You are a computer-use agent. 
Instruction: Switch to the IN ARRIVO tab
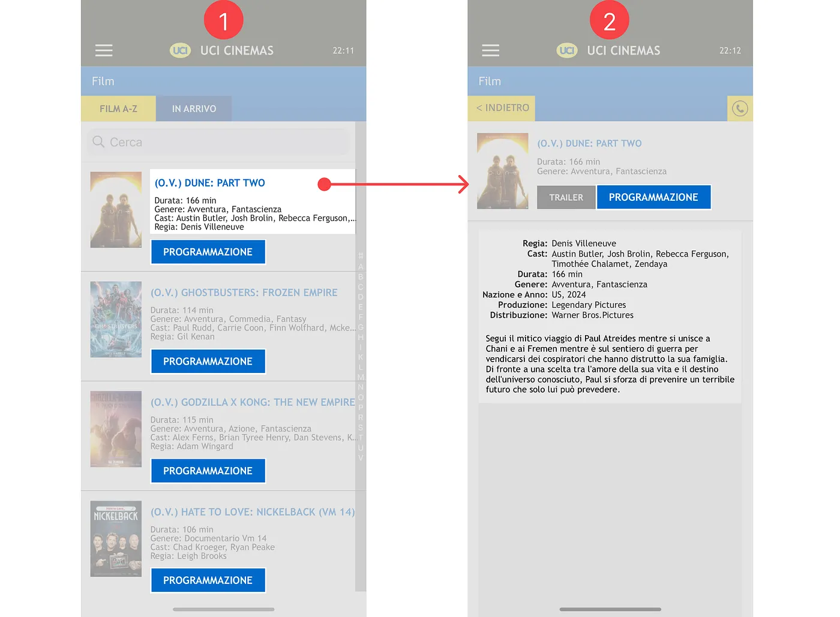(194, 109)
